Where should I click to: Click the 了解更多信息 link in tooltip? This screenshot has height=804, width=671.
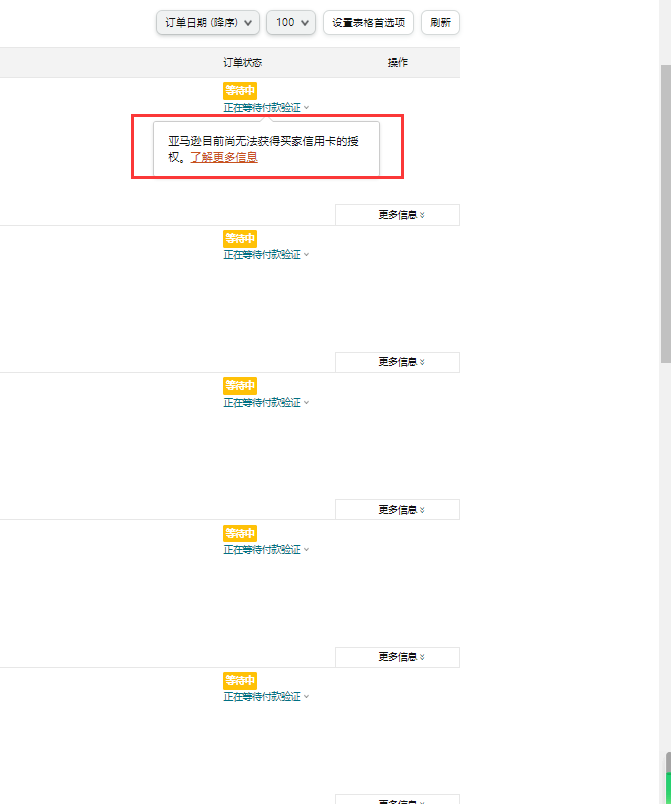pyautogui.click(x=224, y=157)
